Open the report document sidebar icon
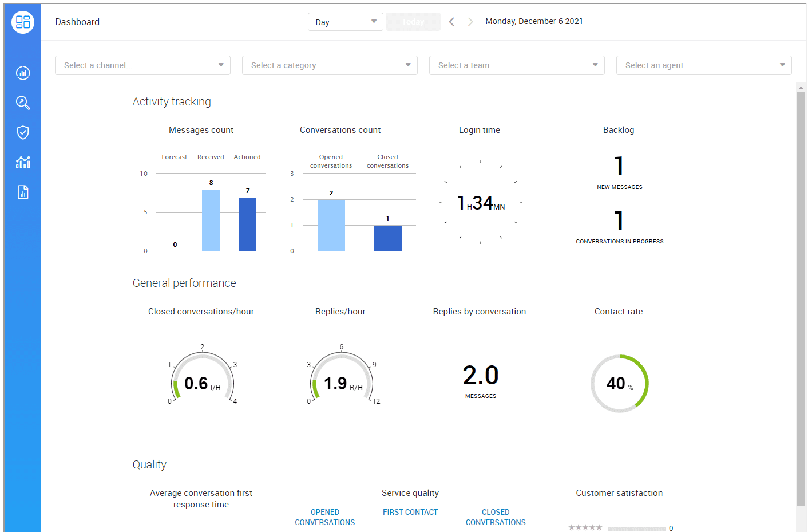Screen dimensions: 812x532 23,192
